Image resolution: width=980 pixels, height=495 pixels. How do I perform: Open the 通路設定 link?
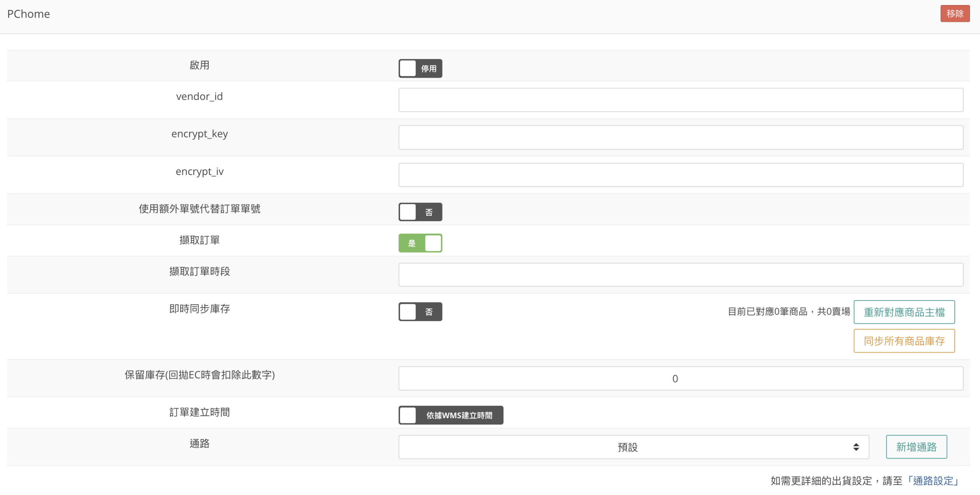click(933, 480)
